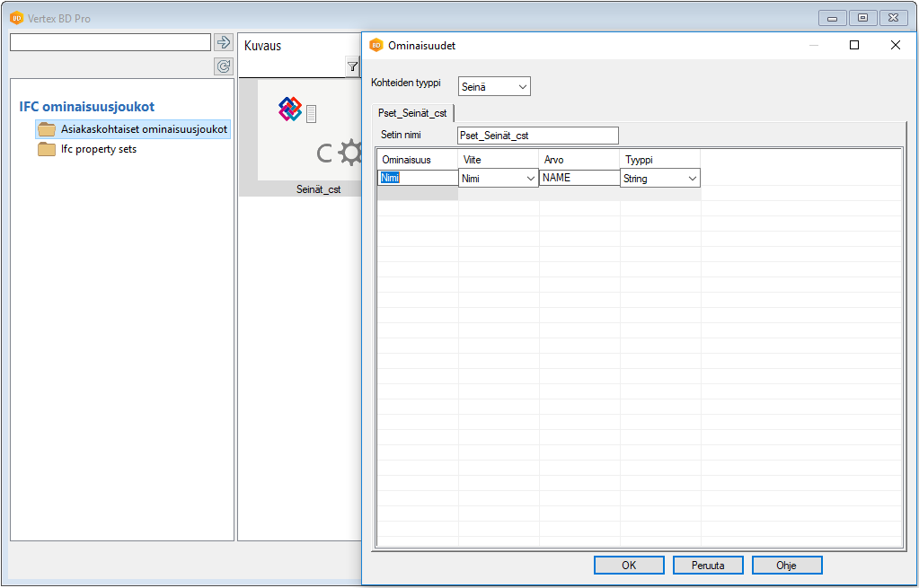This screenshot has width=919, height=588.
Task: Click the Peruuta cancel button
Action: [x=708, y=565]
